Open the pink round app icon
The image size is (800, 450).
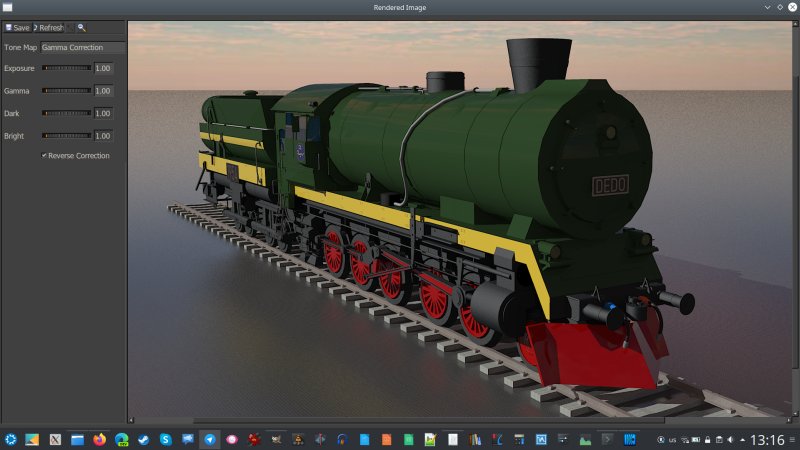point(232,439)
